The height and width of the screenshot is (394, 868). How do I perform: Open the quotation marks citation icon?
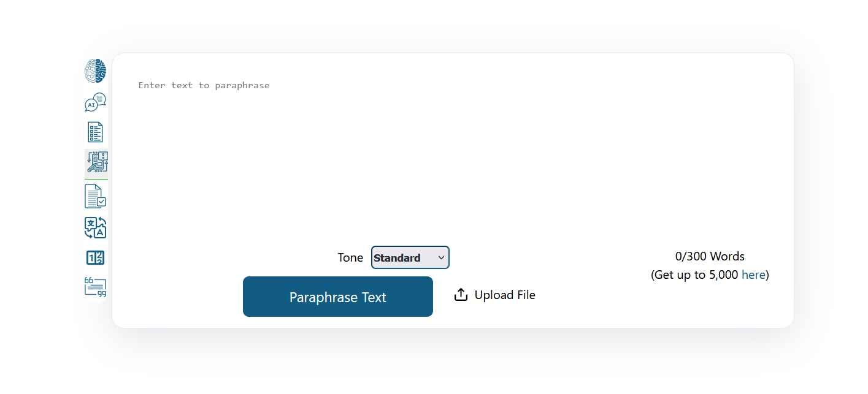tap(95, 287)
